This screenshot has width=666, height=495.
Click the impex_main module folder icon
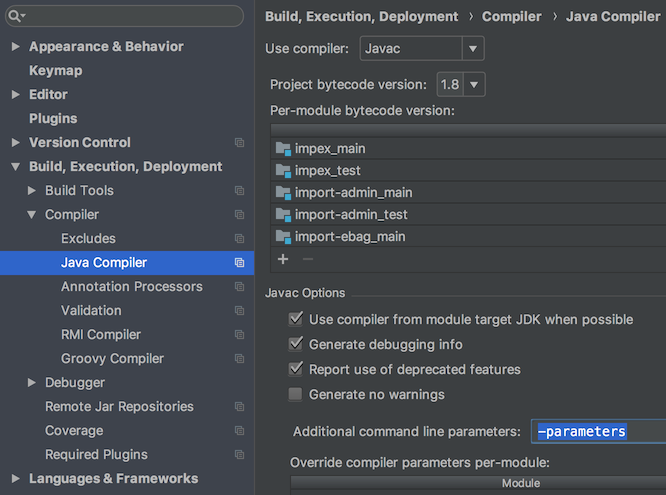(283, 149)
